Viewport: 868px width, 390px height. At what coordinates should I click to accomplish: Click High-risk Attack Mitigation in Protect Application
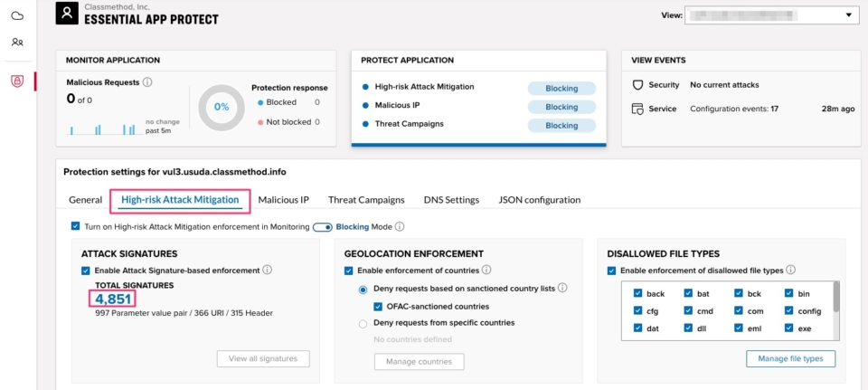(424, 87)
